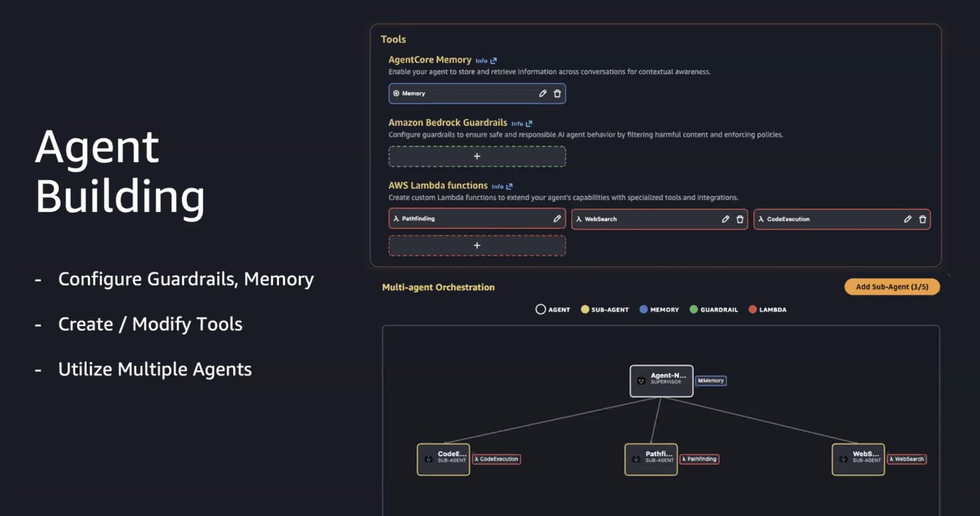Click the Pathfi... node robot icon
980x516 pixels.
coord(636,460)
